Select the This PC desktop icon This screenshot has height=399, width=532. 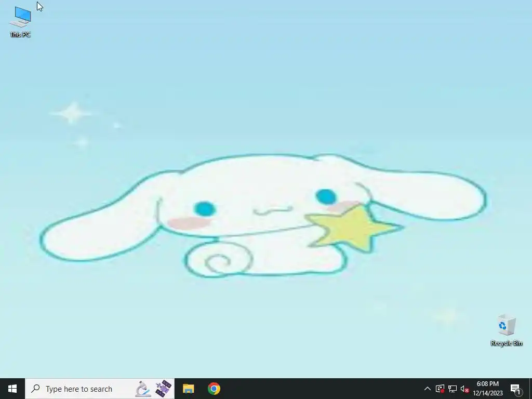20,21
